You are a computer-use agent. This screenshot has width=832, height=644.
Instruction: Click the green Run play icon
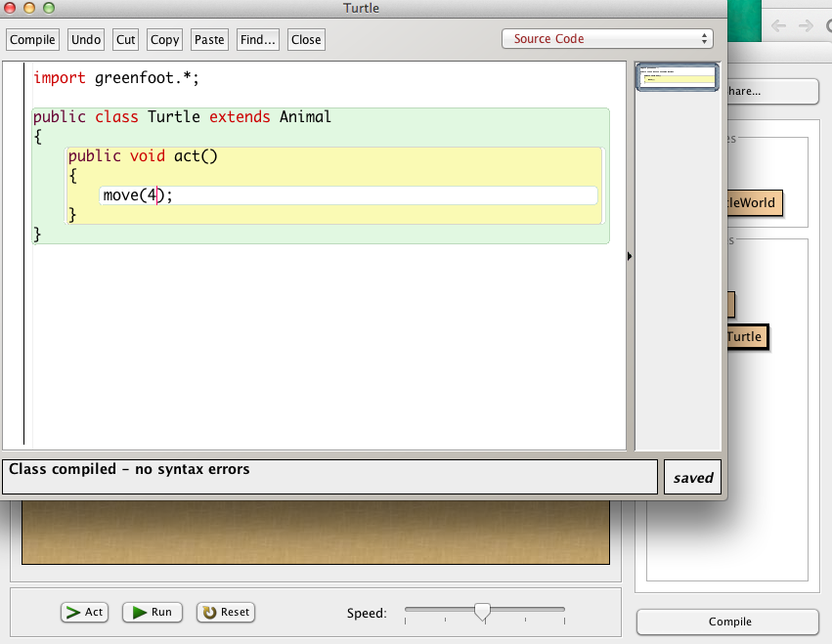(x=140, y=613)
